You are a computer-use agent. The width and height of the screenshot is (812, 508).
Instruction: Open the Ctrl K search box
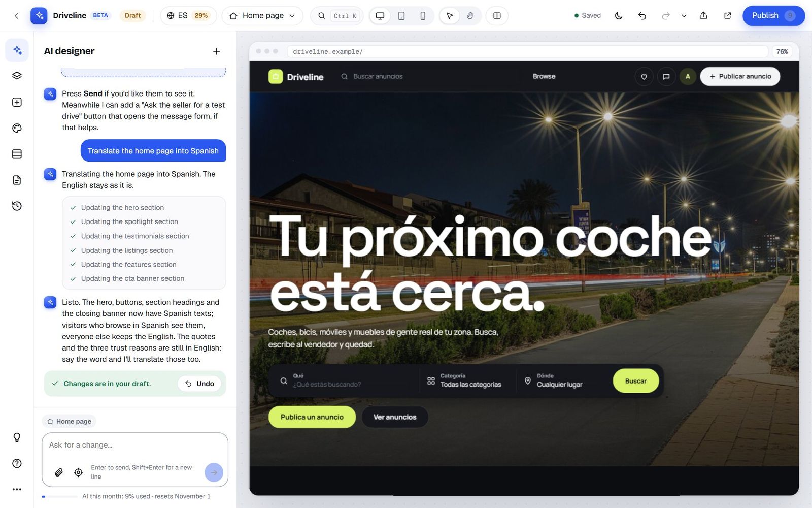pos(336,16)
